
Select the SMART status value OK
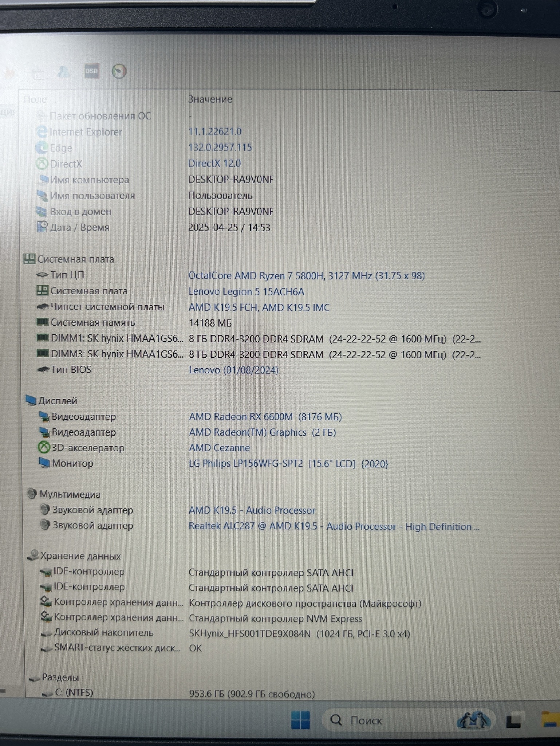[x=195, y=648]
